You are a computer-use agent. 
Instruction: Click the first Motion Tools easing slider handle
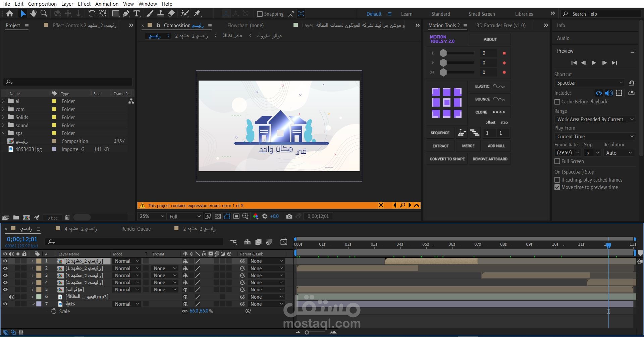point(443,53)
